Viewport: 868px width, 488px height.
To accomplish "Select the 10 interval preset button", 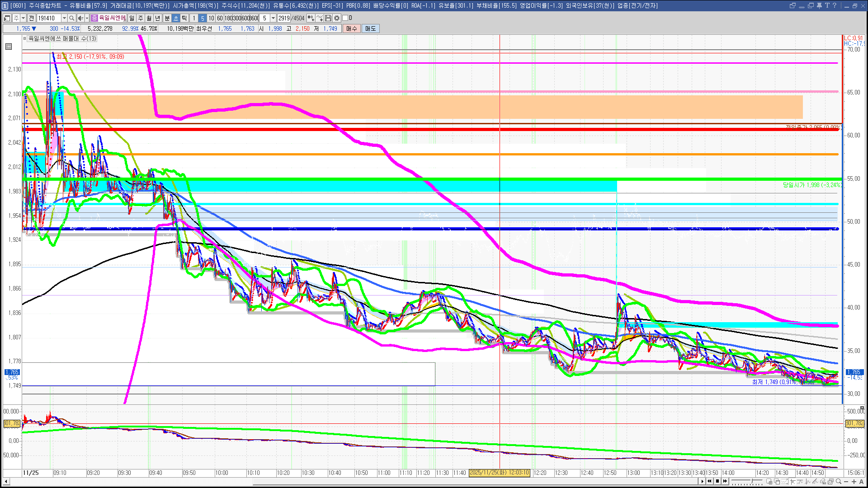I will coord(211,18).
